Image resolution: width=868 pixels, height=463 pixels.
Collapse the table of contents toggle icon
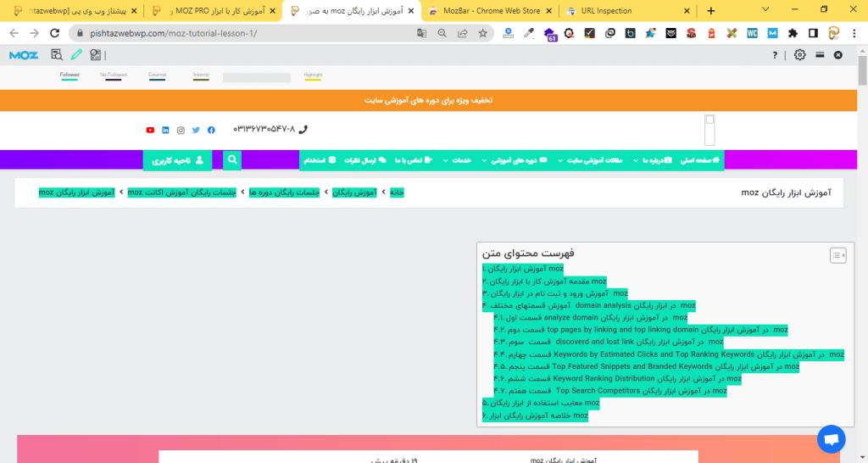837,255
